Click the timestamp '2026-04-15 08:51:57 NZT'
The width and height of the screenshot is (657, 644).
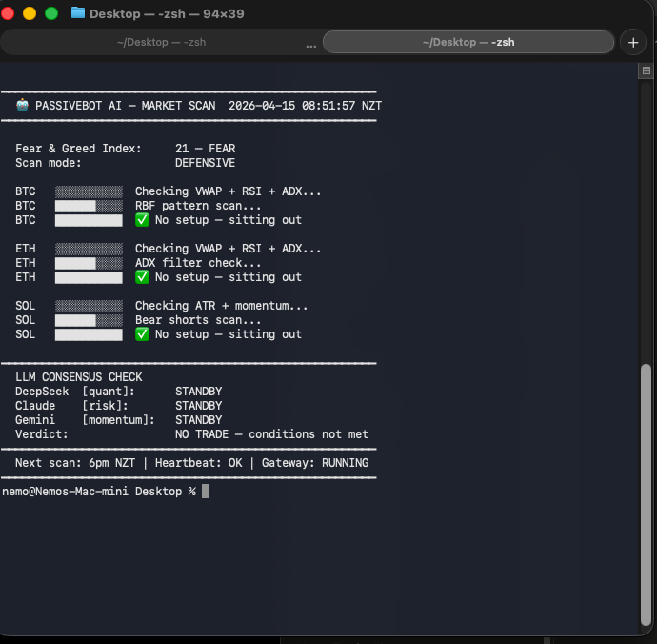click(305, 106)
